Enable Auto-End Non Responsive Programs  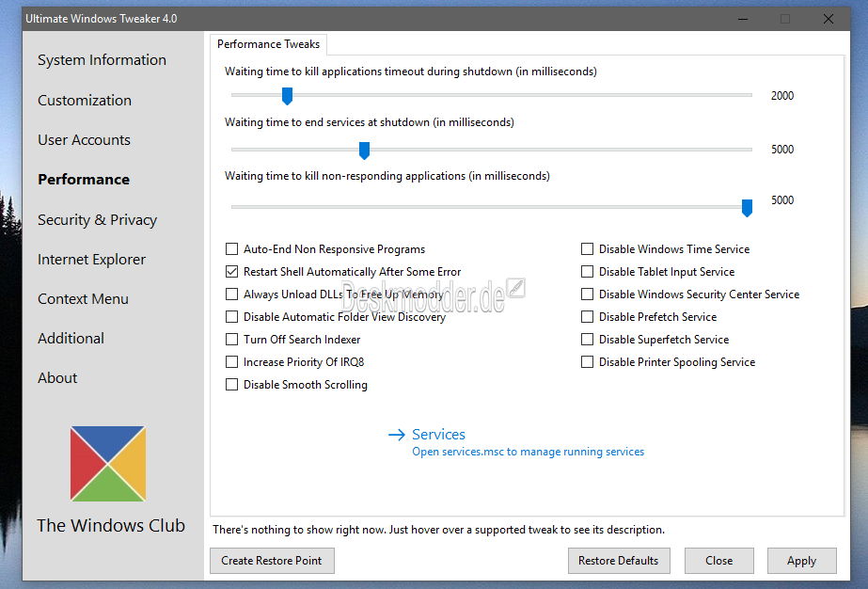click(x=232, y=248)
